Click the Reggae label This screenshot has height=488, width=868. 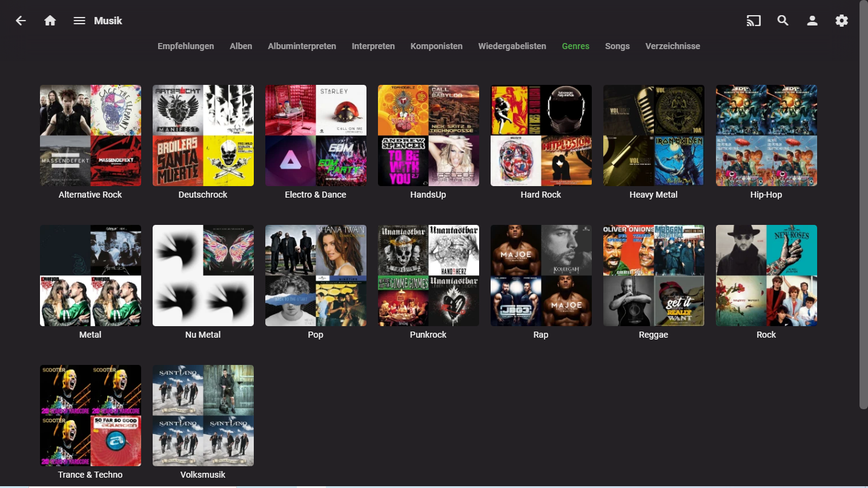pyautogui.click(x=654, y=335)
